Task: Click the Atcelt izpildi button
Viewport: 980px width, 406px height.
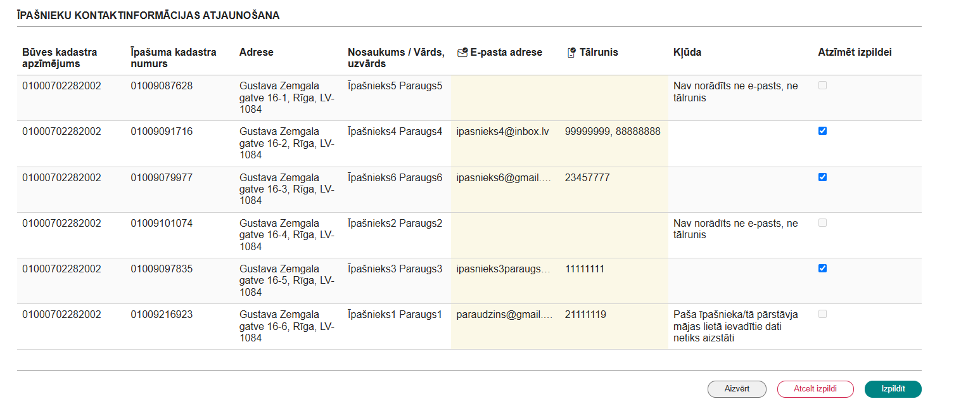Action: point(815,389)
